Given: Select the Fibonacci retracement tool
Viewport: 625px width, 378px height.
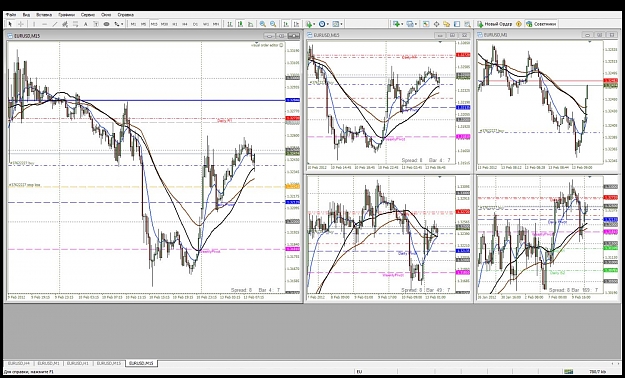Looking at the screenshot, I should click(x=75, y=24).
